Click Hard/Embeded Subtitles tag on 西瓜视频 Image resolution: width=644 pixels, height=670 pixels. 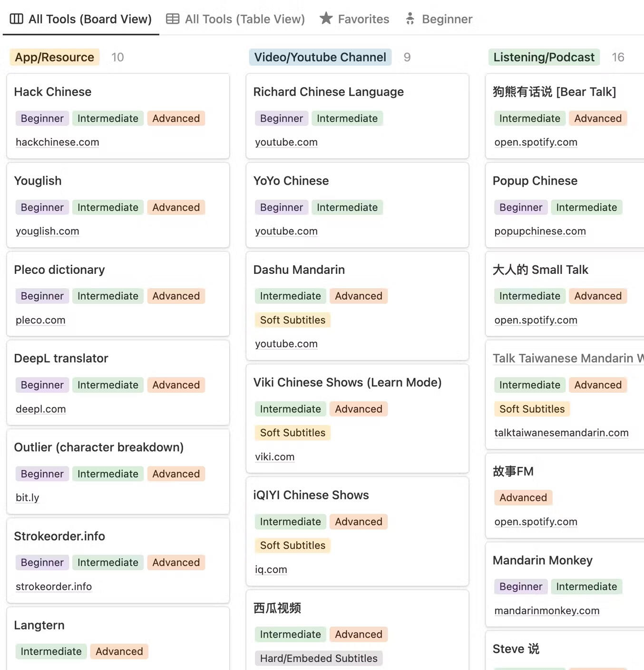click(318, 658)
